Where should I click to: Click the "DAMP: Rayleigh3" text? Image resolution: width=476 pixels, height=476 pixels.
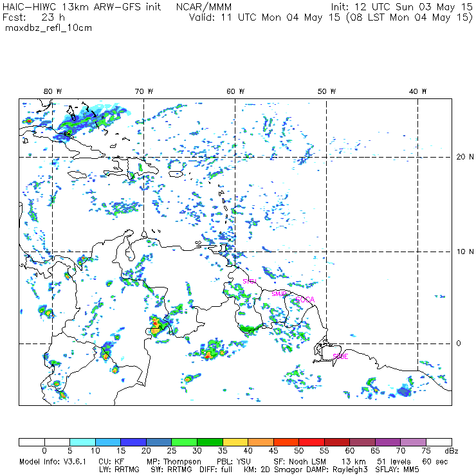click(x=336, y=470)
